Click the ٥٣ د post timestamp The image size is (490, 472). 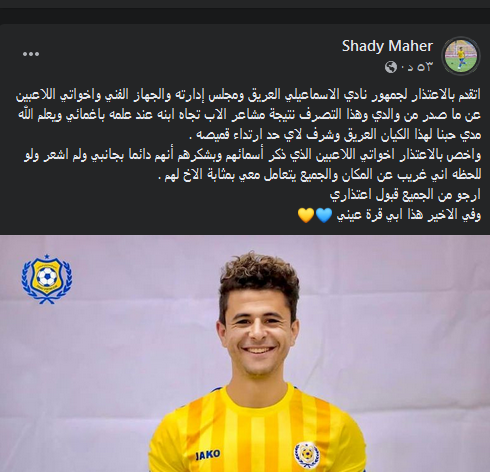coord(415,67)
